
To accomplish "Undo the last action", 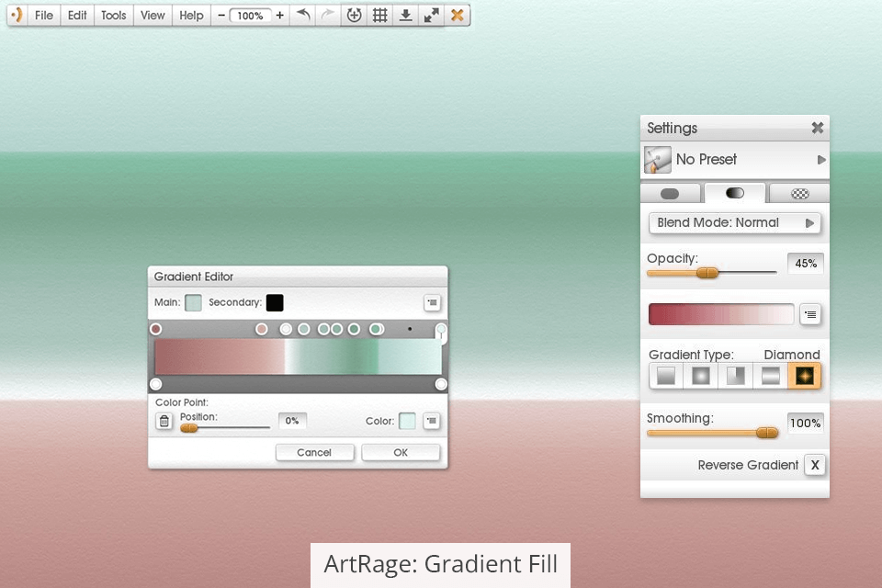I will (304, 16).
